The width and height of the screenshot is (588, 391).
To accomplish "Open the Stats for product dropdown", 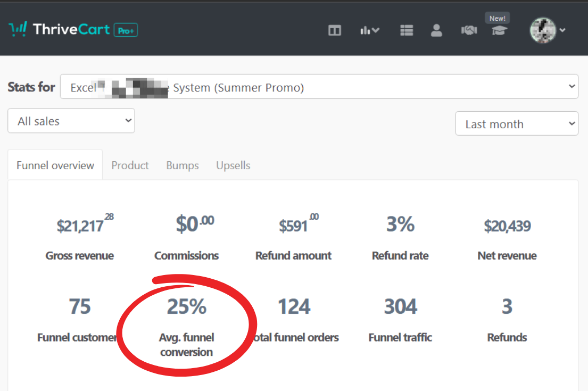I will pyautogui.click(x=319, y=87).
